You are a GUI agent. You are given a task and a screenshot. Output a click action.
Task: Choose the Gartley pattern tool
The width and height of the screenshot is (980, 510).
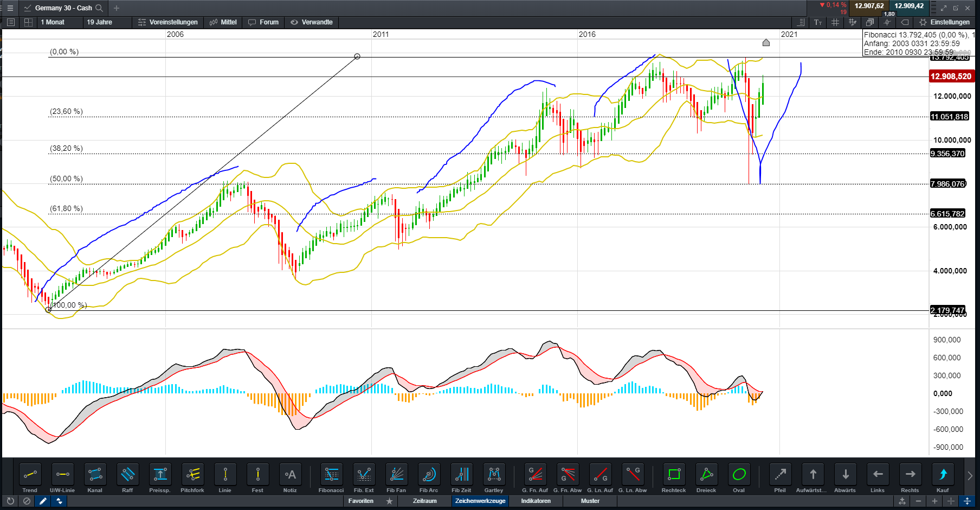[x=494, y=477]
